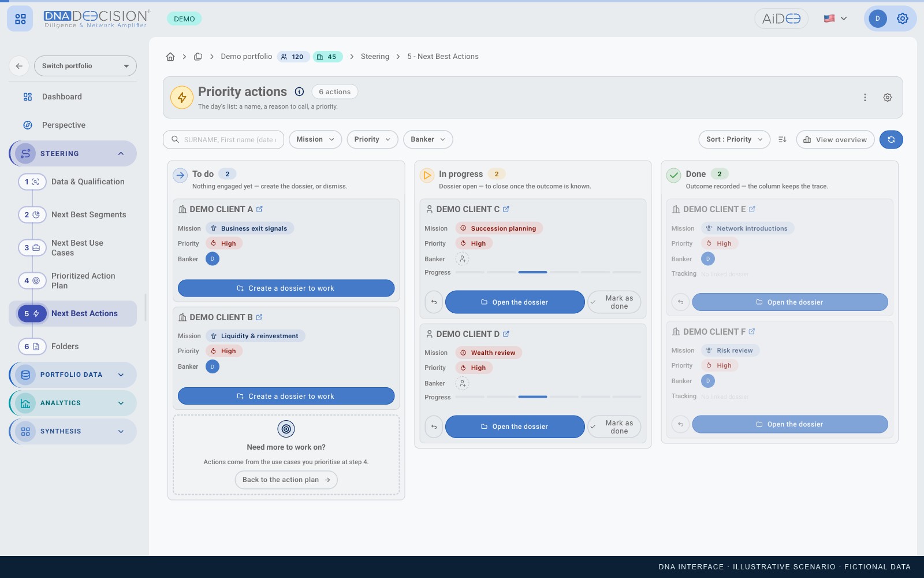Open the apps grid menu icon
This screenshot has height=578, width=924.
pyautogui.click(x=20, y=19)
